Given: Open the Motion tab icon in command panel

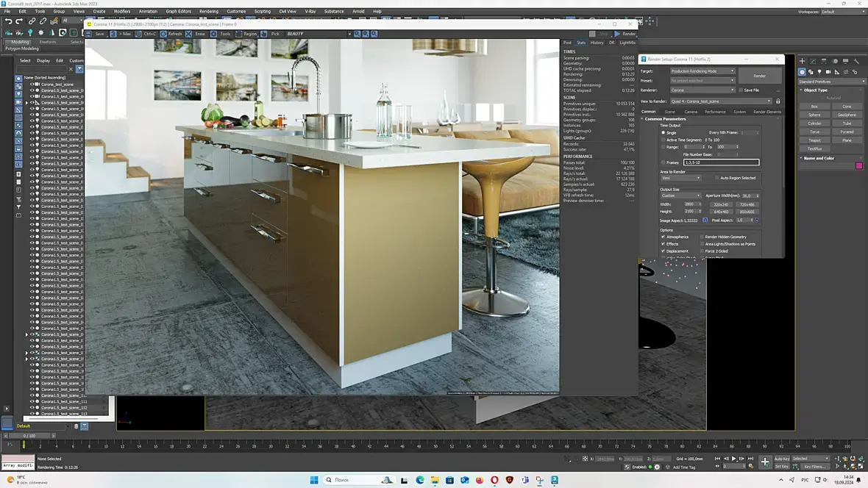Looking at the screenshot, I should (x=835, y=62).
